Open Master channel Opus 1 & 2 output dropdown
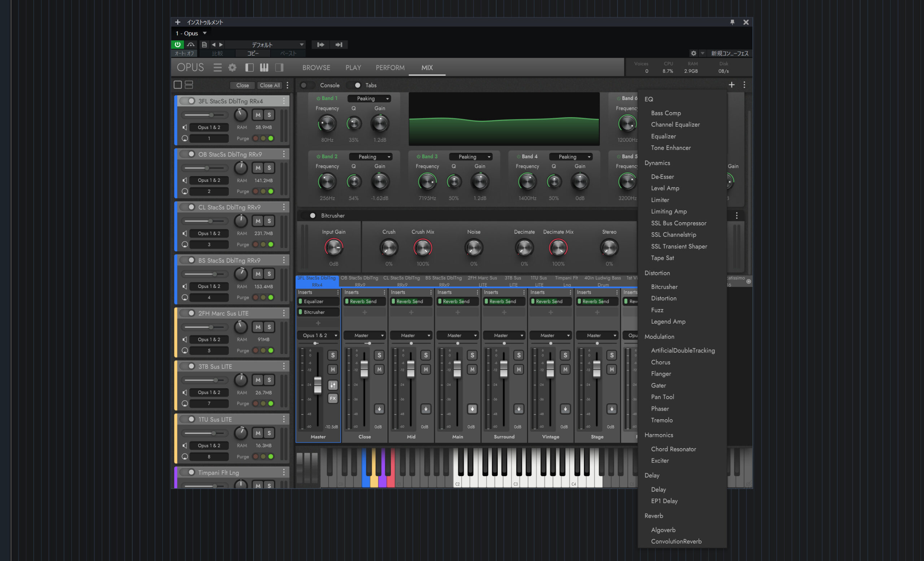The width and height of the screenshot is (924, 561). tap(318, 336)
